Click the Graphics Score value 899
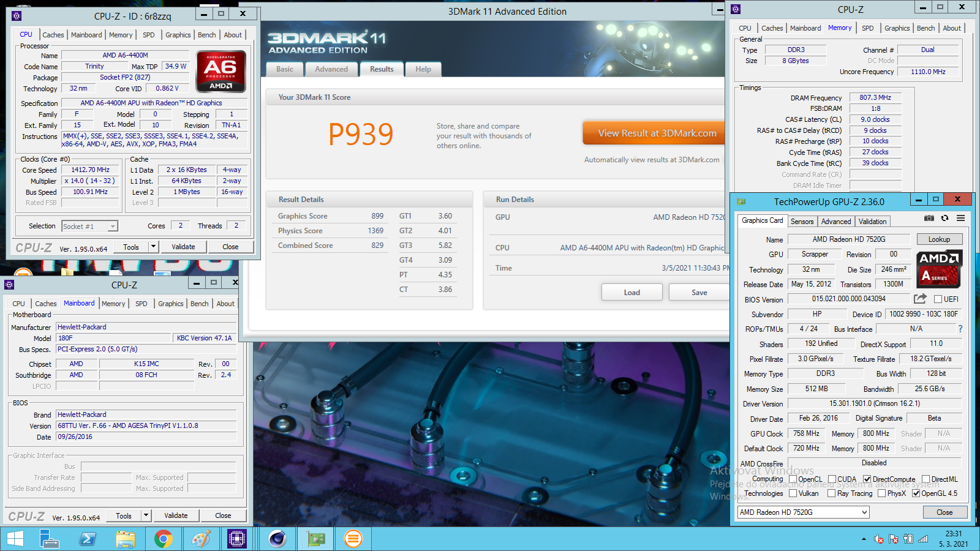980x551 pixels. click(x=377, y=216)
